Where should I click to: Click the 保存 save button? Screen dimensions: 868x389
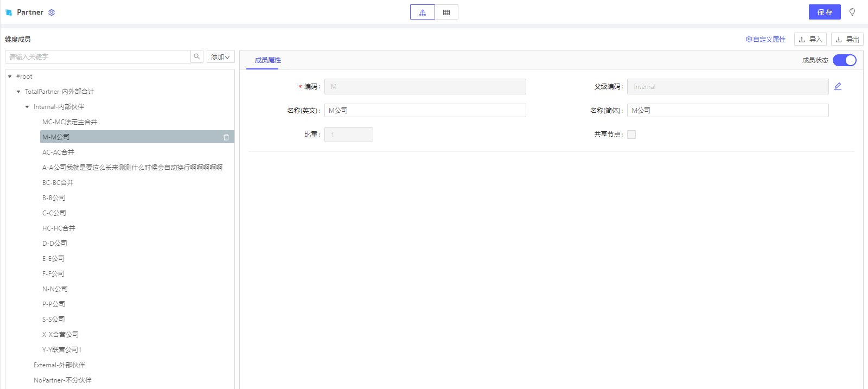pyautogui.click(x=825, y=12)
